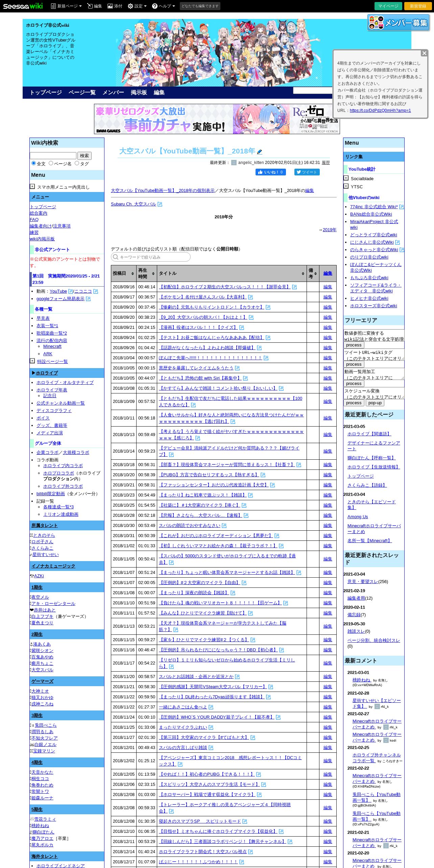Open the 履歴 history link
The width and height of the screenshot is (434, 868).
pyautogui.click(x=326, y=163)
